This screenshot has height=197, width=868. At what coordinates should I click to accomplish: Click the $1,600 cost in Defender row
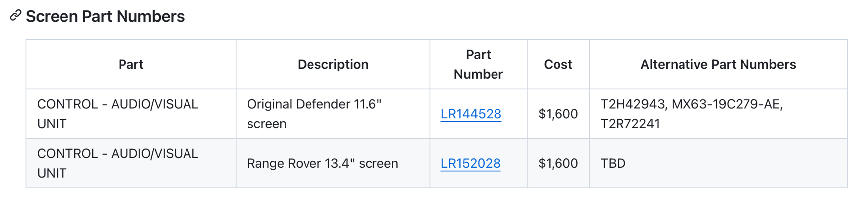[558, 114]
